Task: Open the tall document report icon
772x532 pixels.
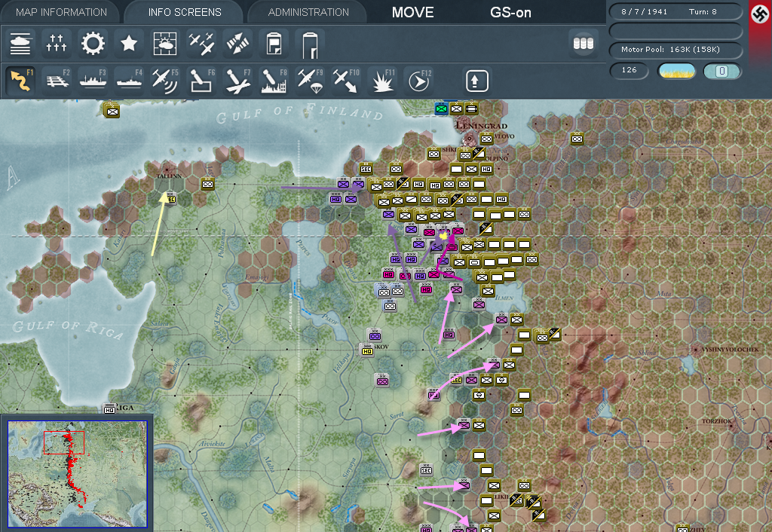Action: tap(310, 44)
